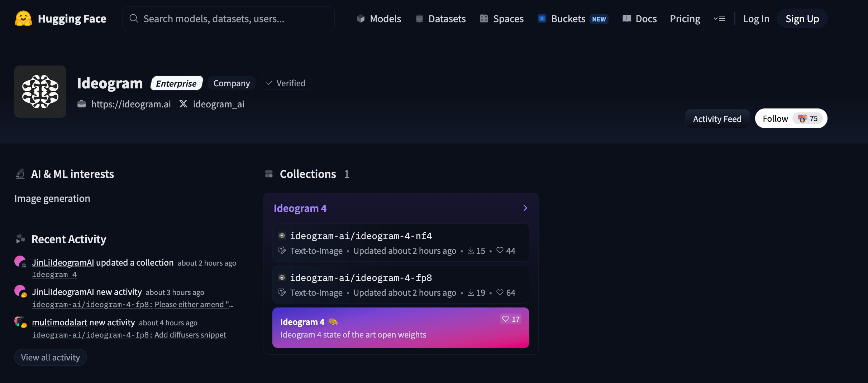
Task: Click model icon beside ideogram-4-fp8
Action: coord(282,277)
